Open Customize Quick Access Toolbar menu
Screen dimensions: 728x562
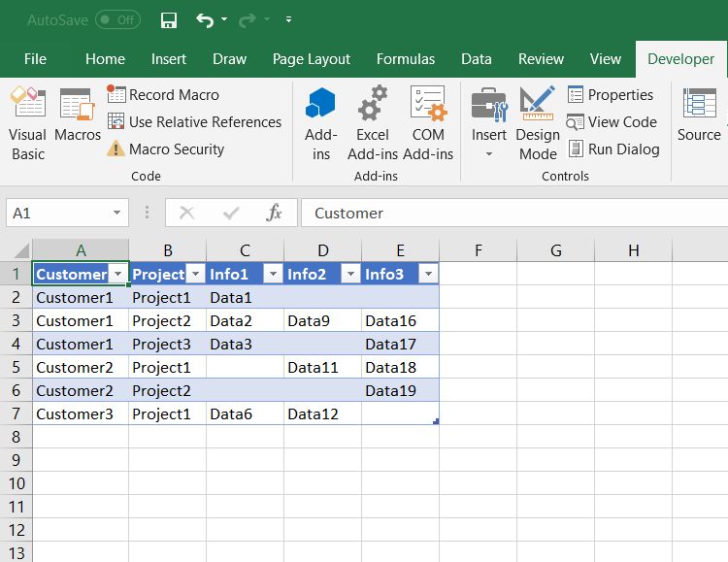point(288,19)
